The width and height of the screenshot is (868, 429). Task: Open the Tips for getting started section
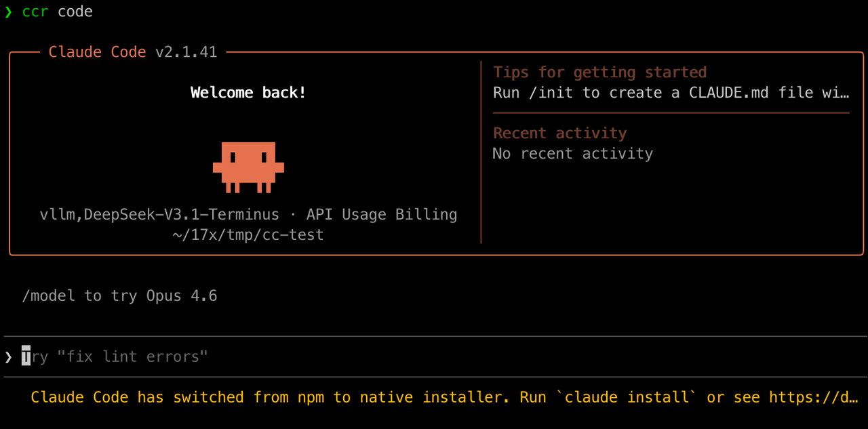[x=599, y=72]
